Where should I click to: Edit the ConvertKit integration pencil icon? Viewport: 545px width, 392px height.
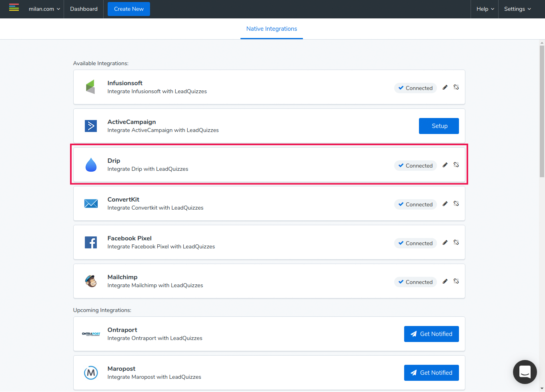(x=445, y=204)
